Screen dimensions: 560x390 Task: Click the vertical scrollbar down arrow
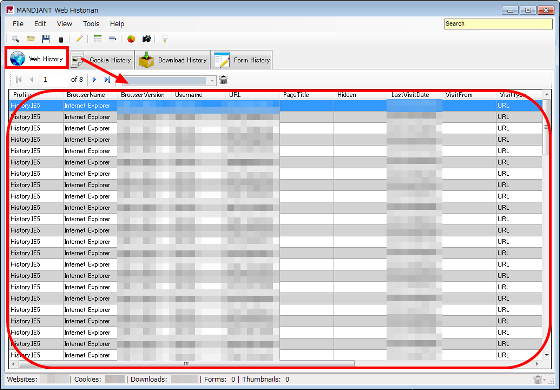pos(546,355)
